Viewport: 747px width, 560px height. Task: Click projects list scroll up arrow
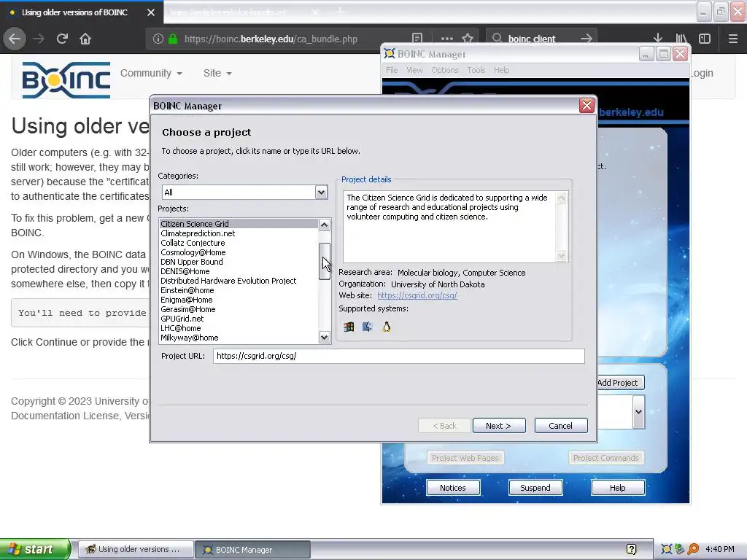tap(325, 225)
